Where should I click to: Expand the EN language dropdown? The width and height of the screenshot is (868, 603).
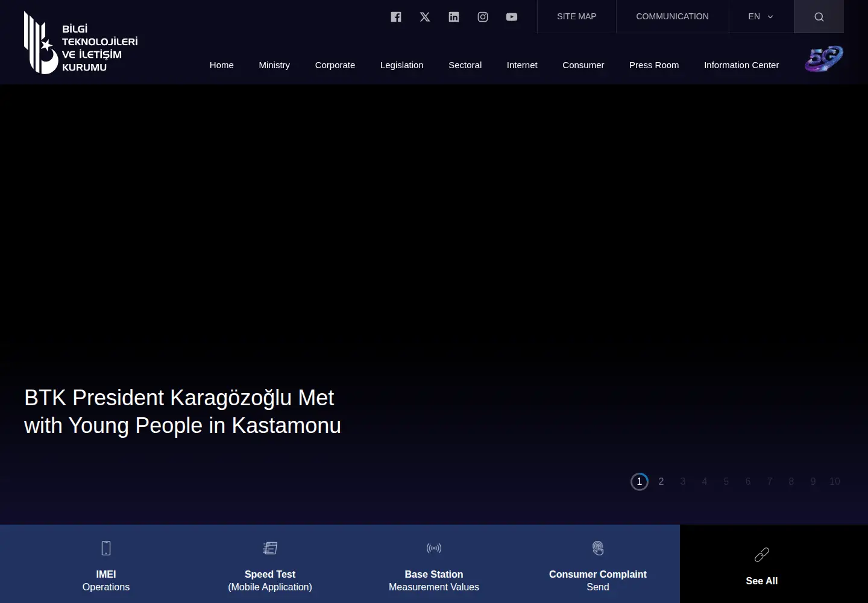coord(761,17)
